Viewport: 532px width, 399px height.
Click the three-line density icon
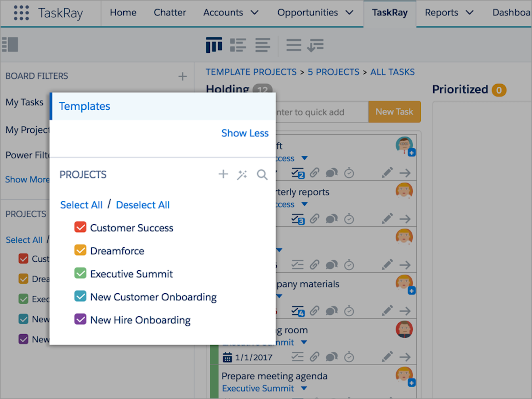[x=294, y=45]
